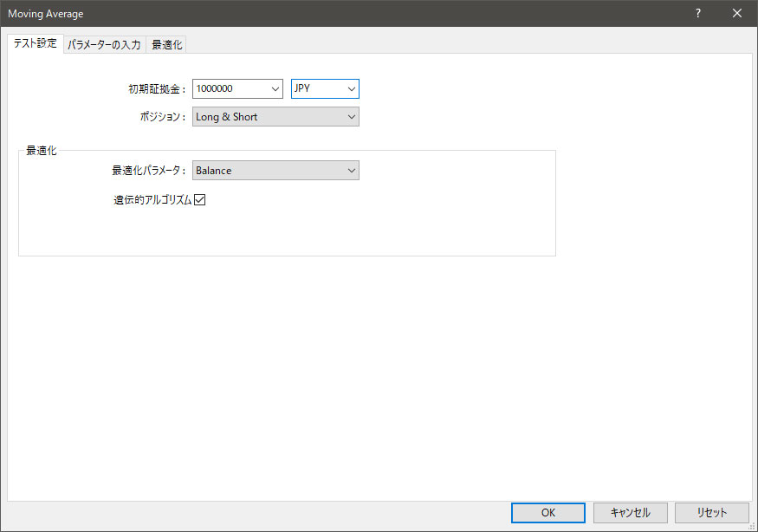Click the resize grip in dialog corner
Screen dimensions: 758x532
752,526
